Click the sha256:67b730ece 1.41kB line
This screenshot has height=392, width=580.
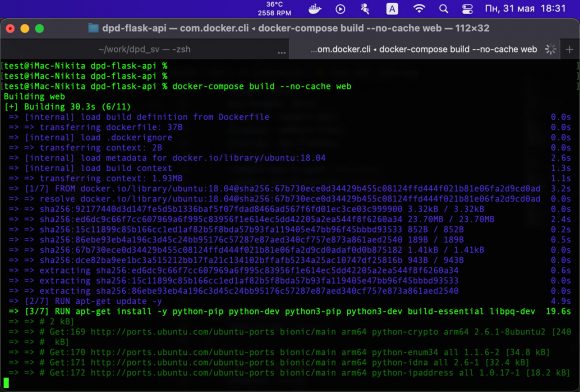246,250
